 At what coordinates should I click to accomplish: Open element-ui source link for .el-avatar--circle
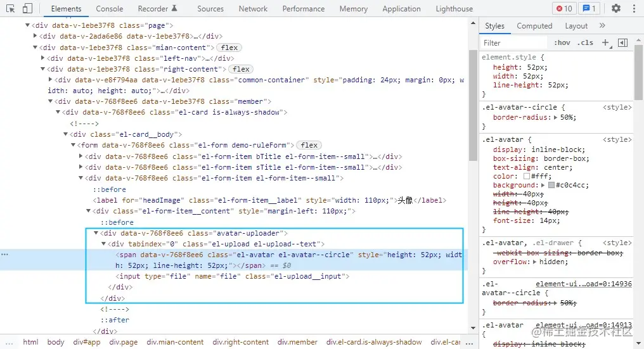point(584,284)
